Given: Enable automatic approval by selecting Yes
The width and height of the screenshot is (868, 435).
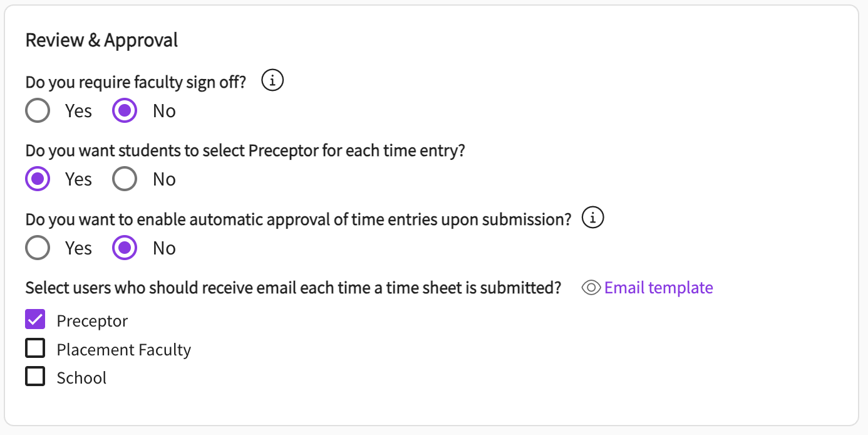Looking at the screenshot, I should click(x=38, y=248).
